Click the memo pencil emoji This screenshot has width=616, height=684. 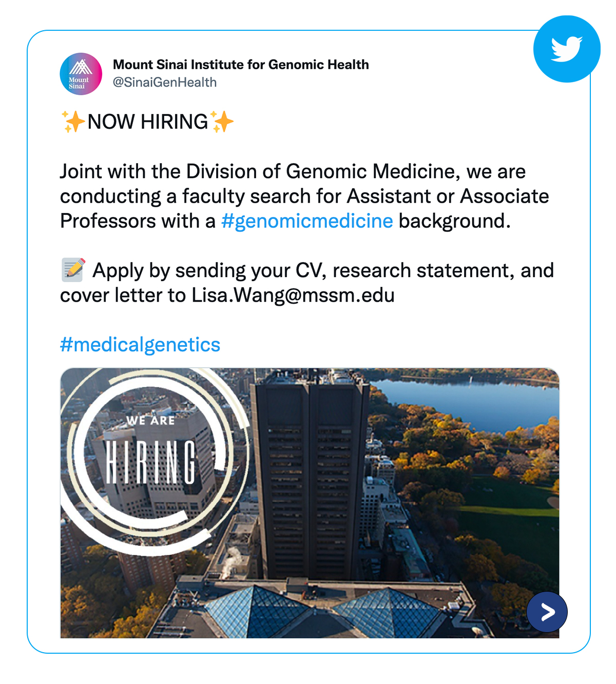click(73, 270)
